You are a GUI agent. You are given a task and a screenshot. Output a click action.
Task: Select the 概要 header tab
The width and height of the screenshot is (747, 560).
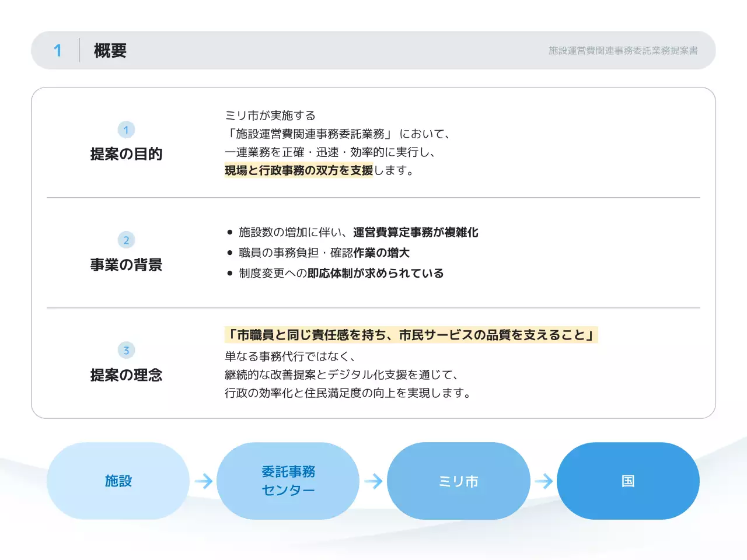[111, 51]
